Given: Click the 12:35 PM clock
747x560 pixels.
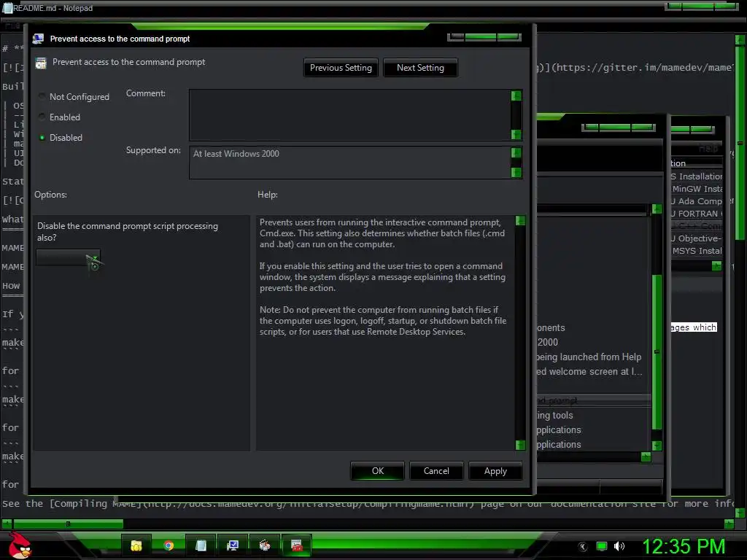Looking at the screenshot, I should tap(684, 546).
